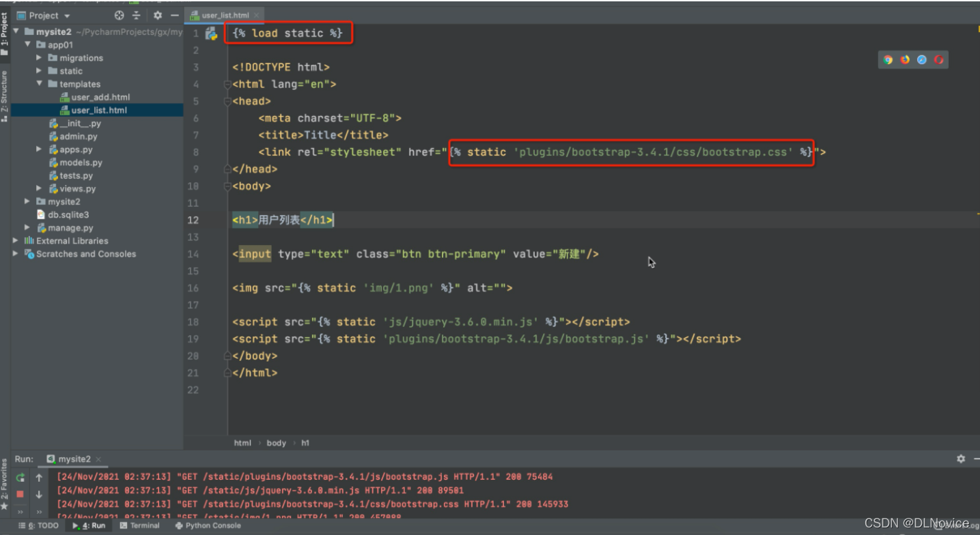Close the user_list.html editor tab
980x535 pixels.
pos(257,15)
